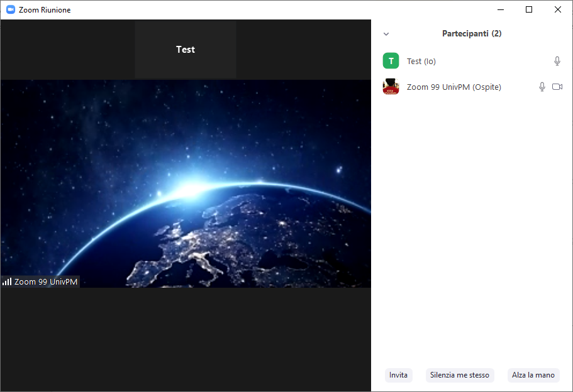This screenshot has height=392, width=573.
Task: Maximize the Zoom Riunione window
Action: pyautogui.click(x=529, y=9)
